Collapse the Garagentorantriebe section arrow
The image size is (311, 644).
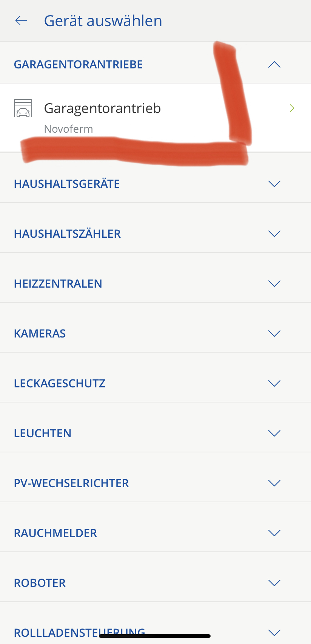274,65
